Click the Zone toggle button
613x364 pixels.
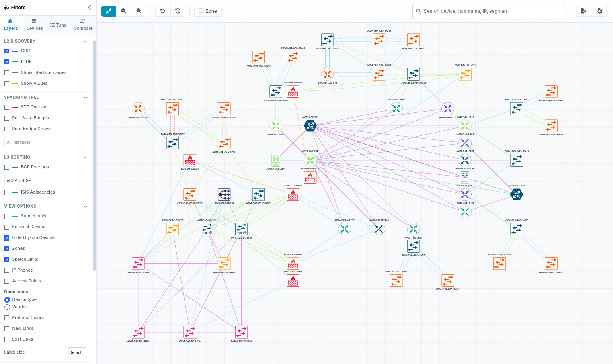[x=208, y=11]
